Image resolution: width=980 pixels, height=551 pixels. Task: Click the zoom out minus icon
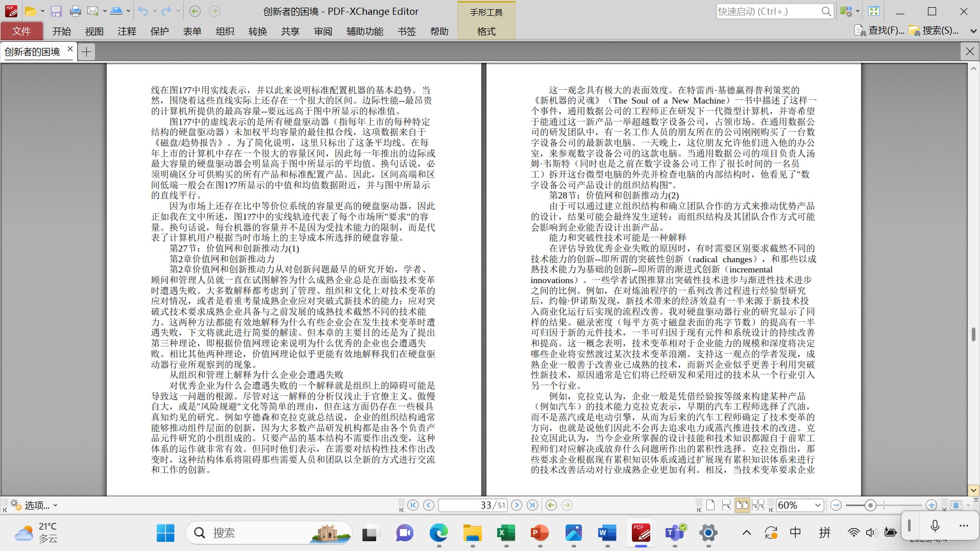click(836, 505)
